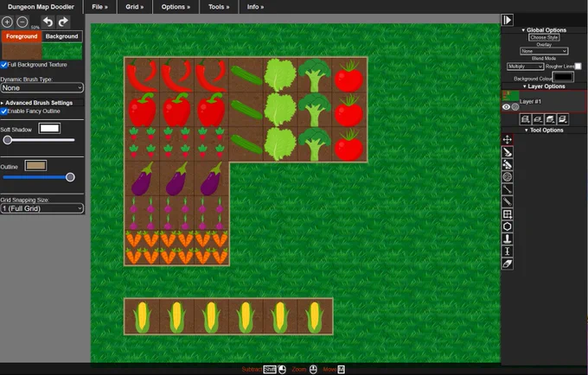Click the round lock icon beside Layer #1 eye
Screen dimensions: 588x375
515,107
